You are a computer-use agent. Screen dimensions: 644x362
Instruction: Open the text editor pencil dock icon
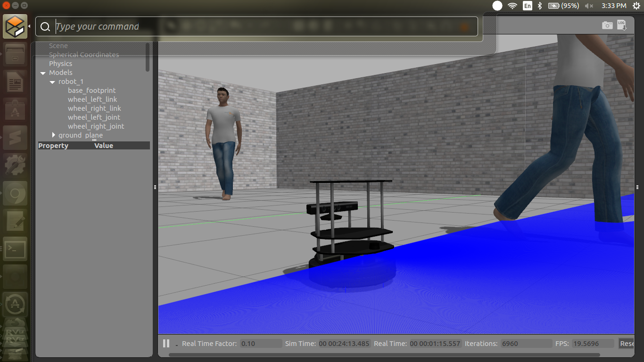coord(15,221)
